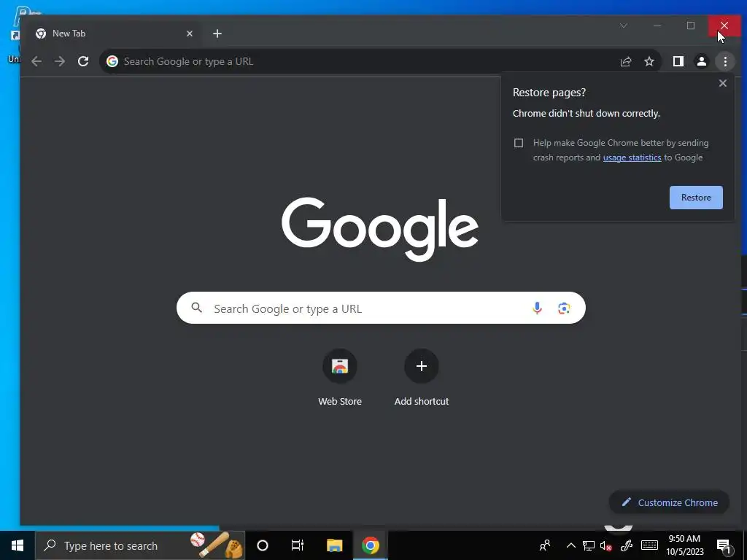
Task: Open File Explorer from the taskbar
Action: click(x=334, y=545)
